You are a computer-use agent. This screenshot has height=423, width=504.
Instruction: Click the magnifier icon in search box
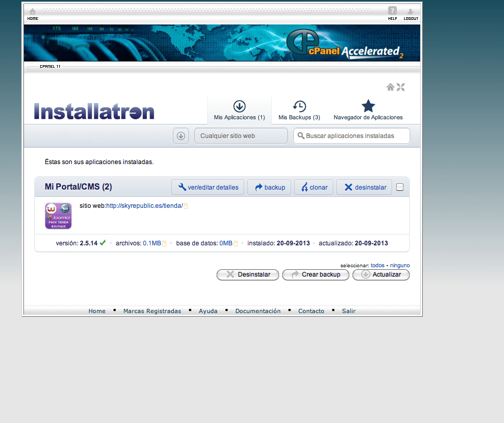(x=301, y=136)
